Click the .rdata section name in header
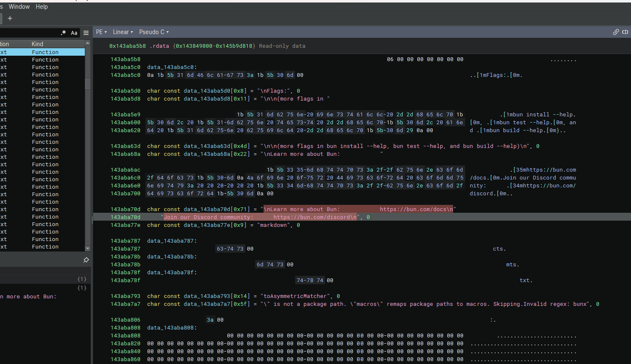This screenshot has width=631, height=364. tap(159, 46)
